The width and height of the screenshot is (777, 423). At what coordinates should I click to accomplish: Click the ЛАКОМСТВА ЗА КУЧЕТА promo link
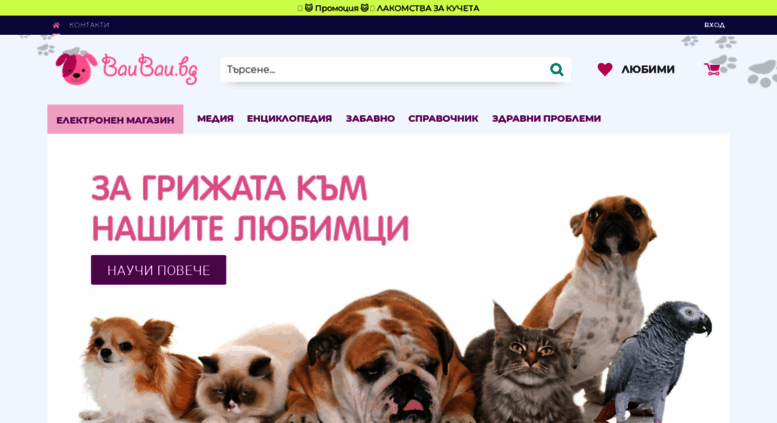[428, 8]
